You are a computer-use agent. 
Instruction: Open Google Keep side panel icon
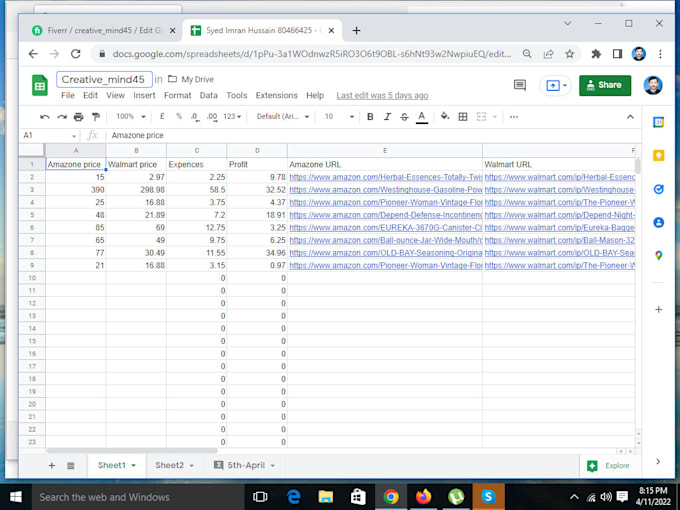pos(658,155)
